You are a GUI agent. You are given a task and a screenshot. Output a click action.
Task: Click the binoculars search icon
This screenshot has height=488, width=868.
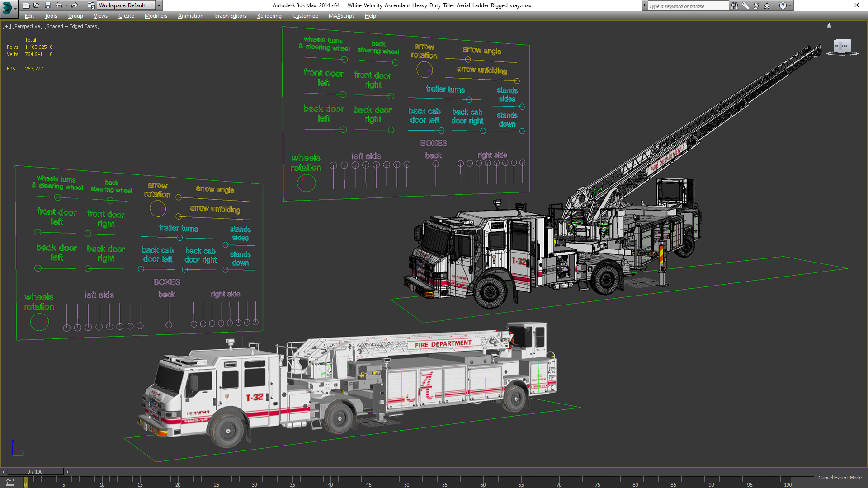(x=735, y=5)
